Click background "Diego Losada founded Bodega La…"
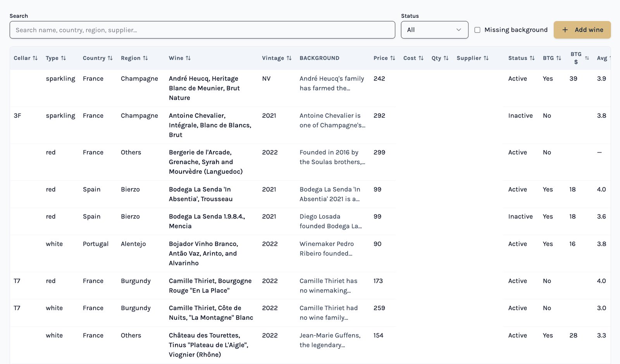Screen dimensions: 620x364 (331, 221)
